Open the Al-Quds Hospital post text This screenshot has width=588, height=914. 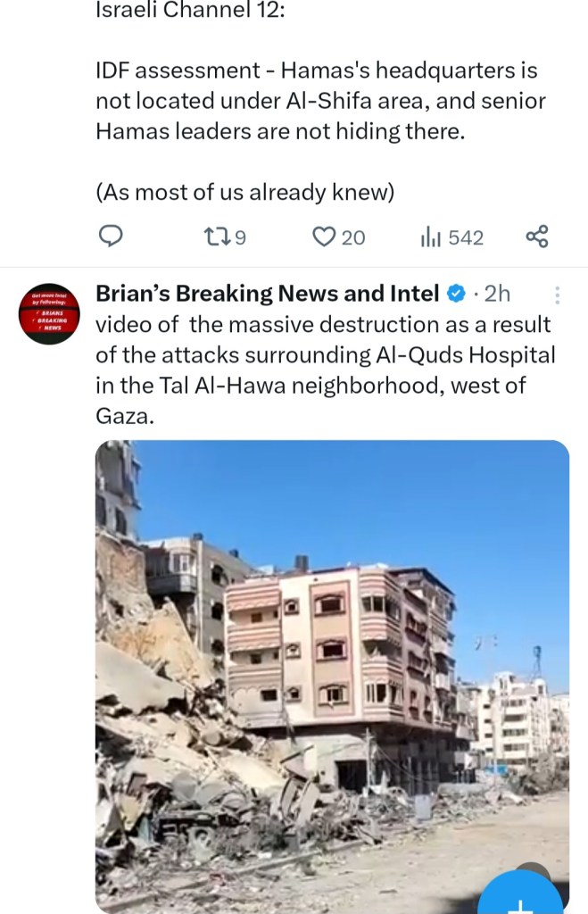[325, 370]
